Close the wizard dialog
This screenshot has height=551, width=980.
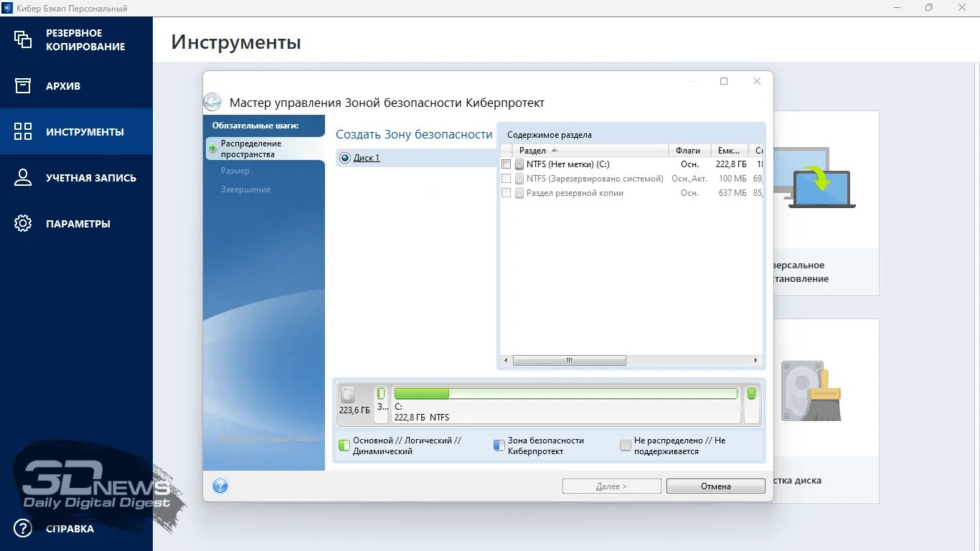pos(756,81)
